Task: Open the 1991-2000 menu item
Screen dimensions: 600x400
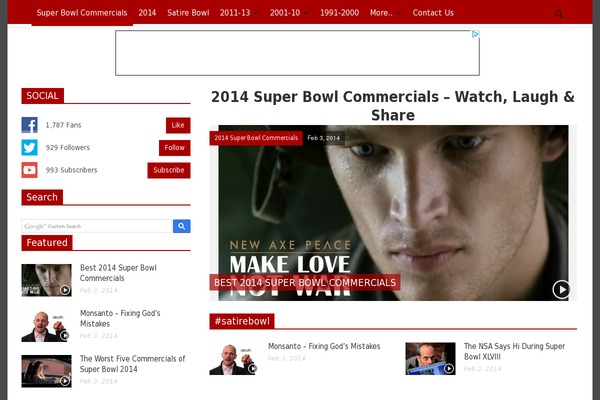Action: (339, 13)
